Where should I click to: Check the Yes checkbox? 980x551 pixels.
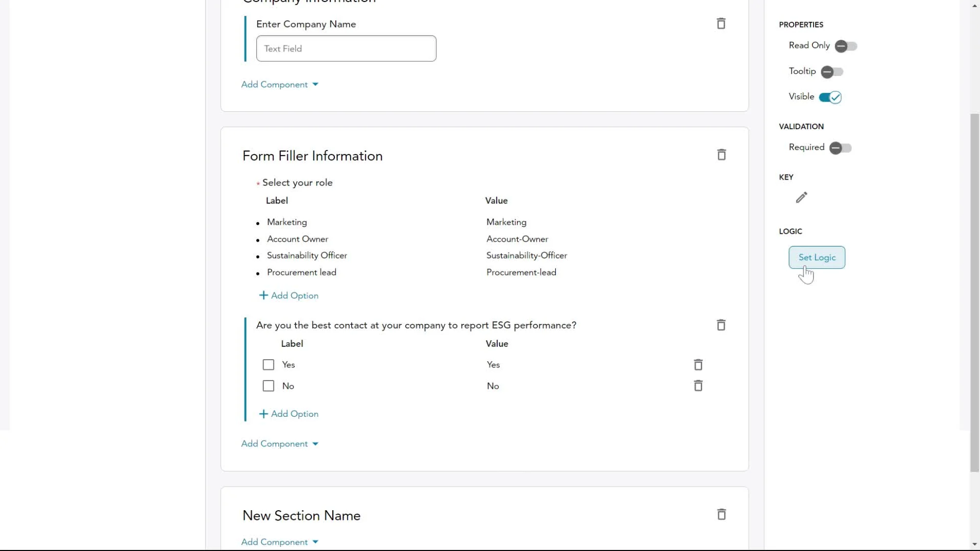(x=268, y=365)
